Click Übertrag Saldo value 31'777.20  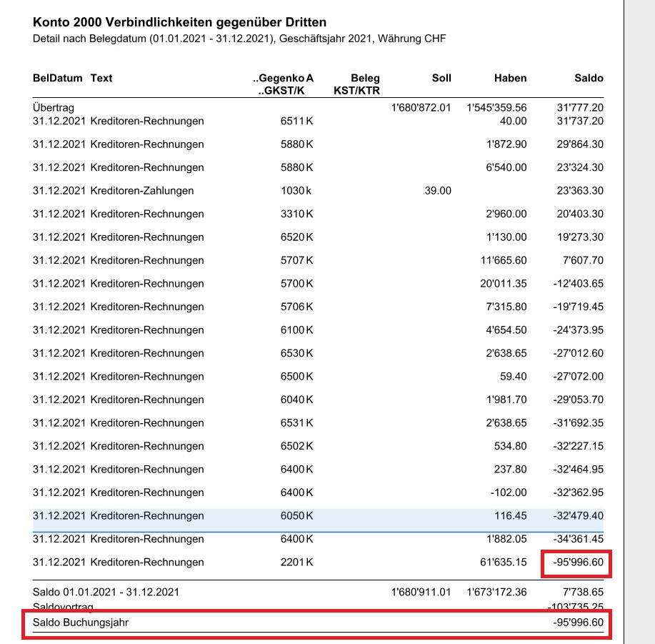tap(580, 108)
